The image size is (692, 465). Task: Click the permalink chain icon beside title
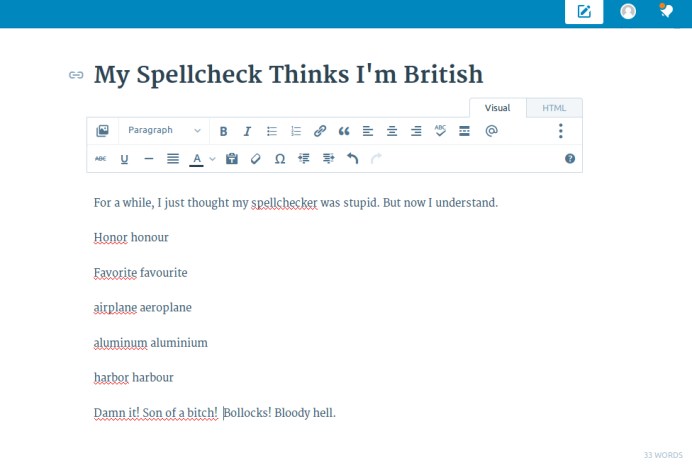[76, 75]
